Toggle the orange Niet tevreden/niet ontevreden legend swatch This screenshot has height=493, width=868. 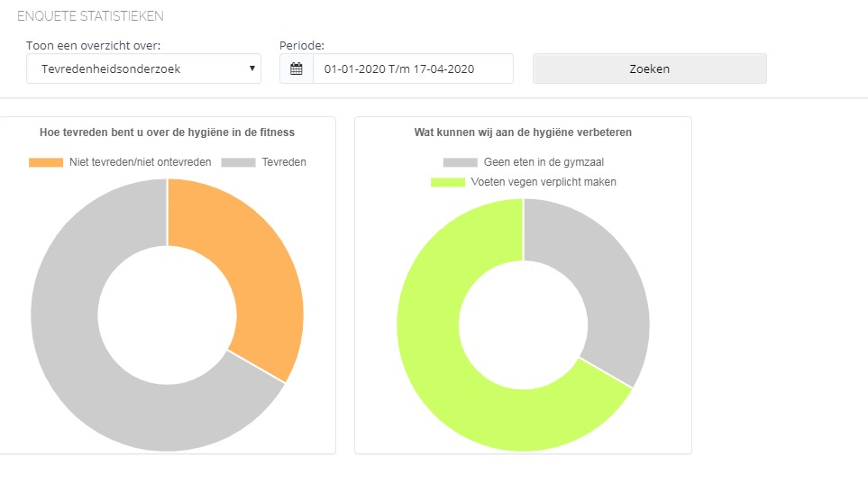click(x=46, y=162)
